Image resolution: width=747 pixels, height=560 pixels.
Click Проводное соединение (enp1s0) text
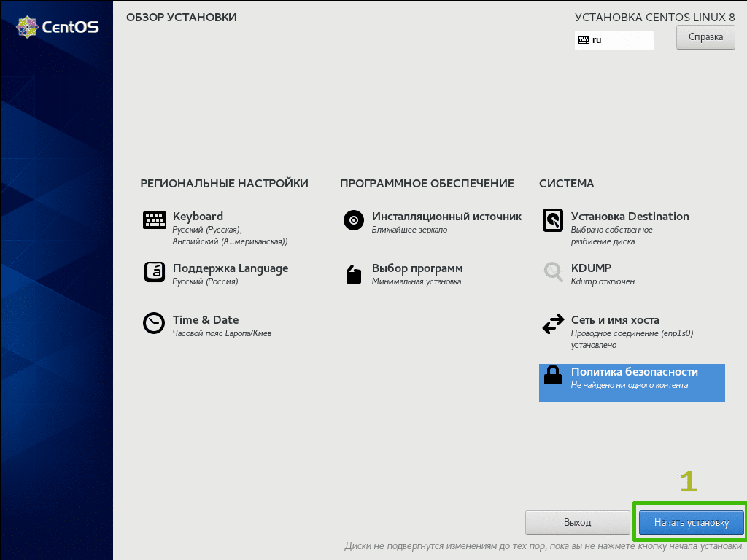pyautogui.click(x=632, y=333)
